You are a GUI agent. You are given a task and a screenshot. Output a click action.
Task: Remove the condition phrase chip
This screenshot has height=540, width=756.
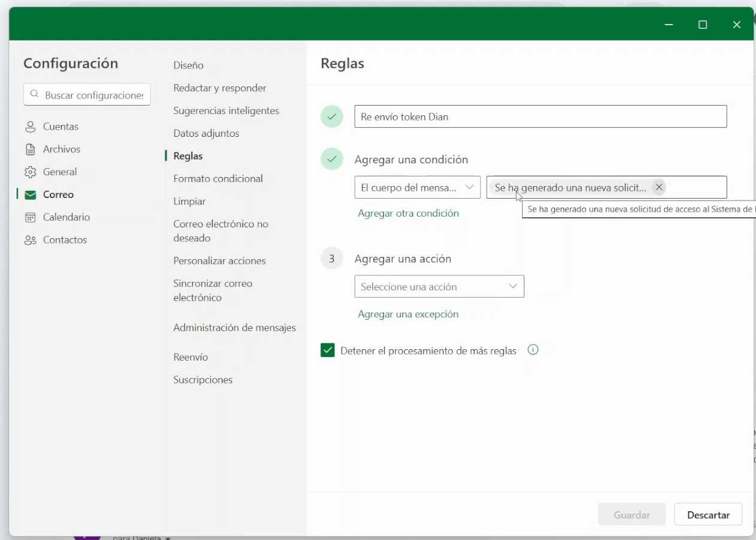[x=659, y=187]
